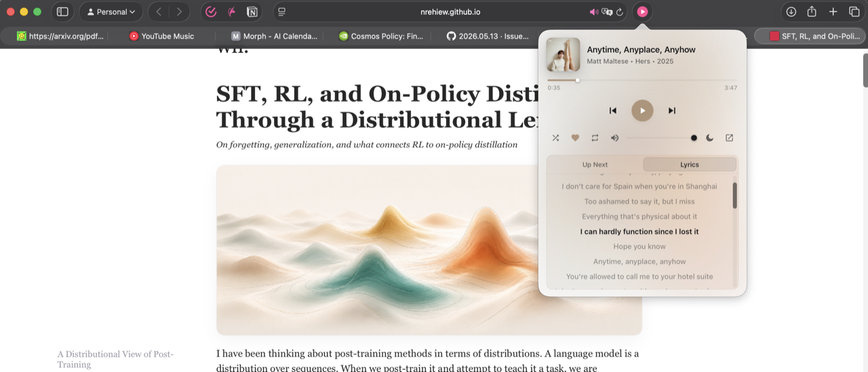Jump to lyric "Too ashamed to say it"
This screenshot has width=868, height=372.
pyautogui.click(x=639, y=201)
